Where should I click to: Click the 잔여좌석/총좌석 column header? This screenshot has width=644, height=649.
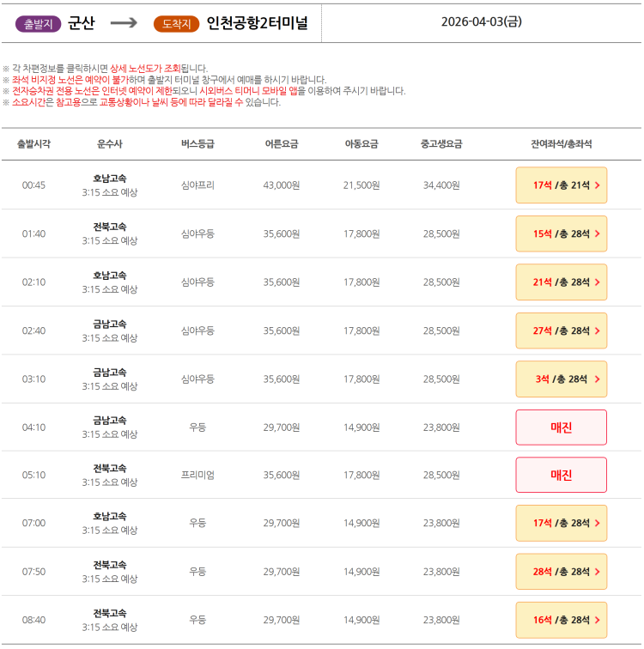pos(561,144)
